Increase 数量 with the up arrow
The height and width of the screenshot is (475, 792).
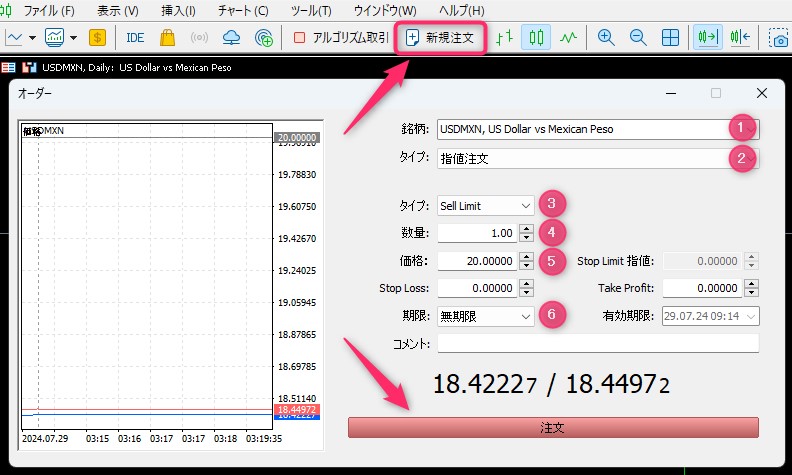pyautogui.click(x=526, y=228)
